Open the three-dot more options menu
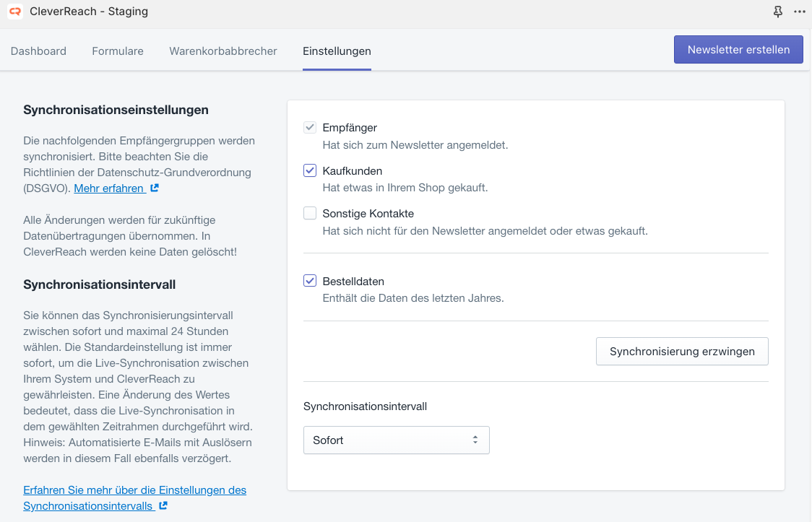Image resolution: width=812 pixels, height=522 pixels. [x=800, y=12]
